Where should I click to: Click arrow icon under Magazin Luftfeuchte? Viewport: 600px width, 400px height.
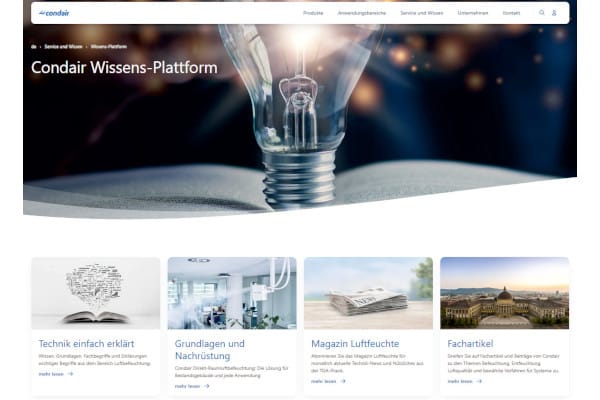tap(343, 381)
